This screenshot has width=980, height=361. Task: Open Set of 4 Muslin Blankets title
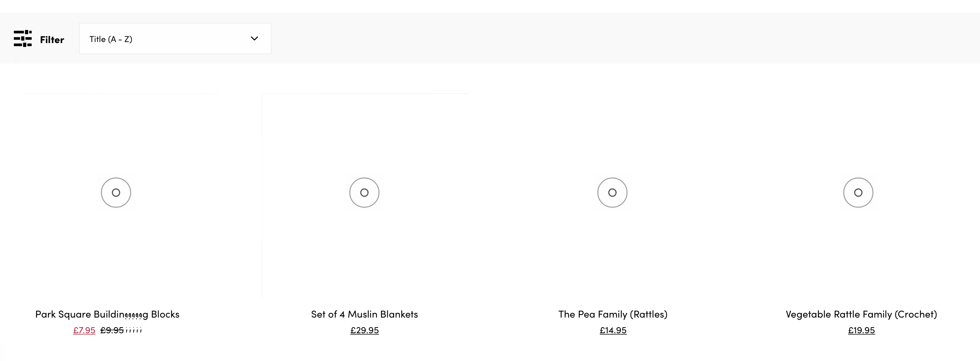click(x=365, y=314)
